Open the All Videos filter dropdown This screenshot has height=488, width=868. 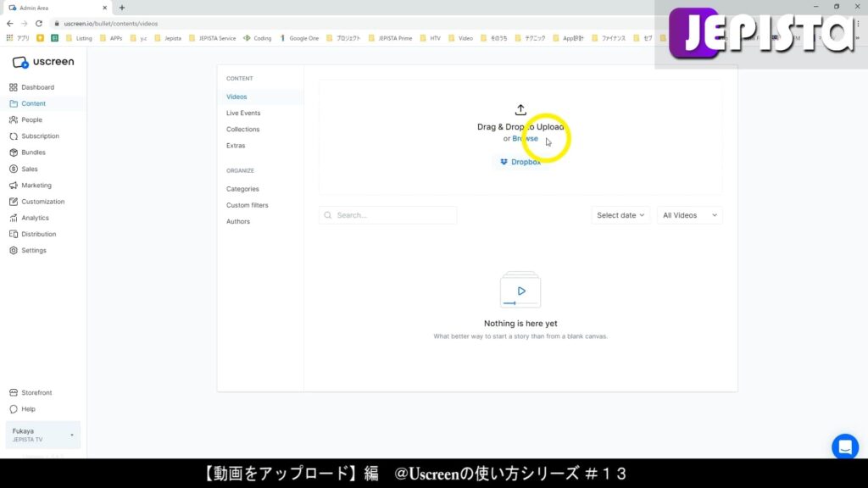tap(689, 215)
